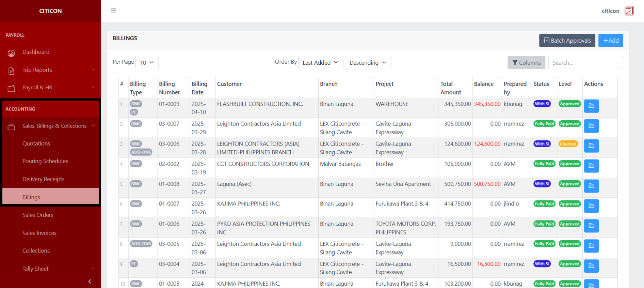The width and height of the screenshot is (644, 288).
Task: Open the Per Page dropdown
Action: point(147,63)
